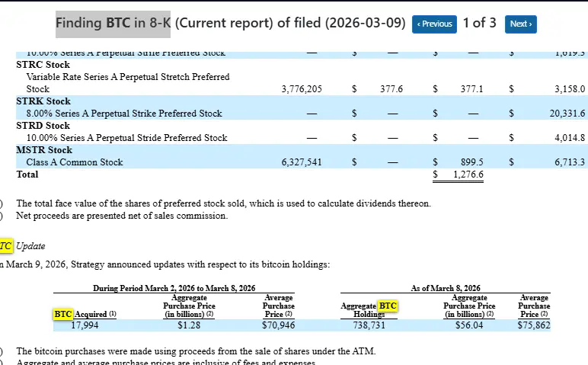Select the 17,994 BTC acquired value
Screen dimensions: 588x365
[85, 325]
